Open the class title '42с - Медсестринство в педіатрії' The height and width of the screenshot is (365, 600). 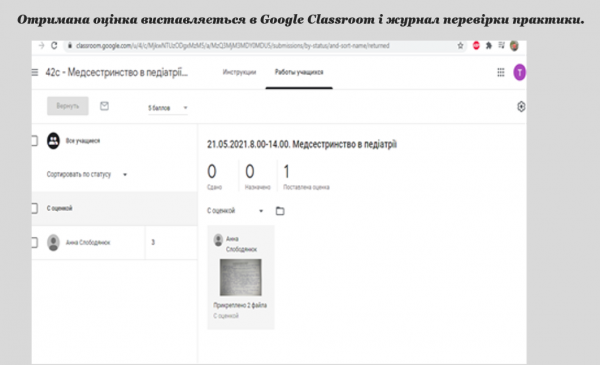click(x=116, y=72)
